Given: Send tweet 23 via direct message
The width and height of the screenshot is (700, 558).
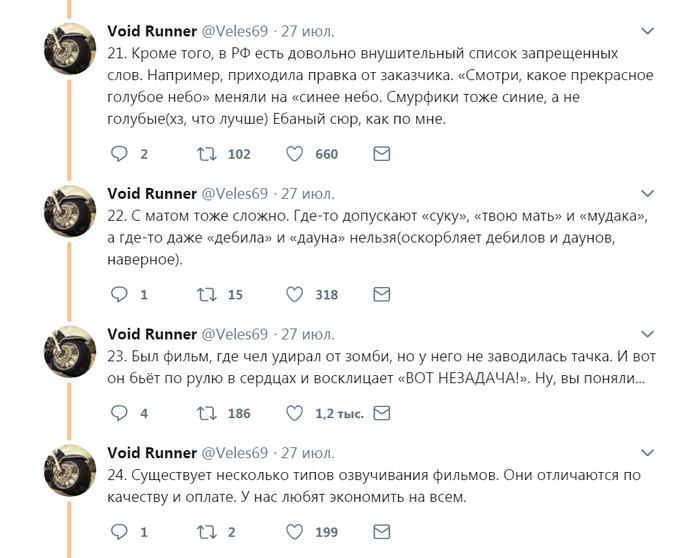Looking at the screenshot, I should pos(381,413).
